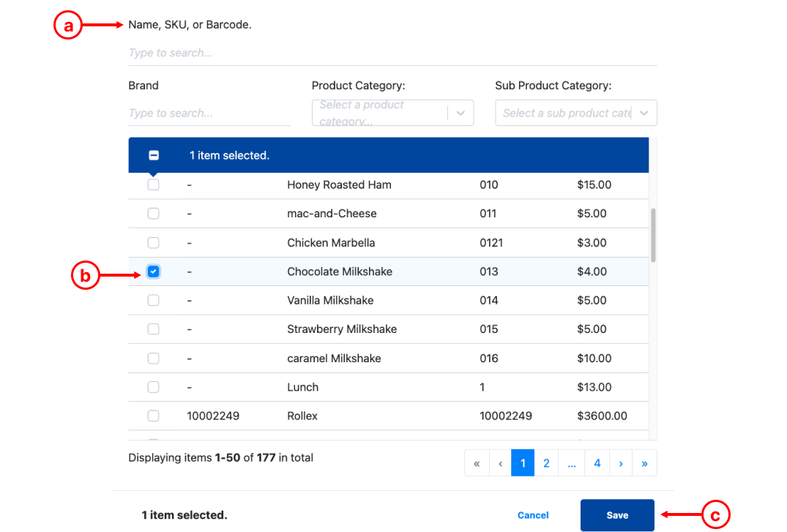The height and width of the screenshot is (532, 787).
Task: Go to page 4
Action: [597, 463]
